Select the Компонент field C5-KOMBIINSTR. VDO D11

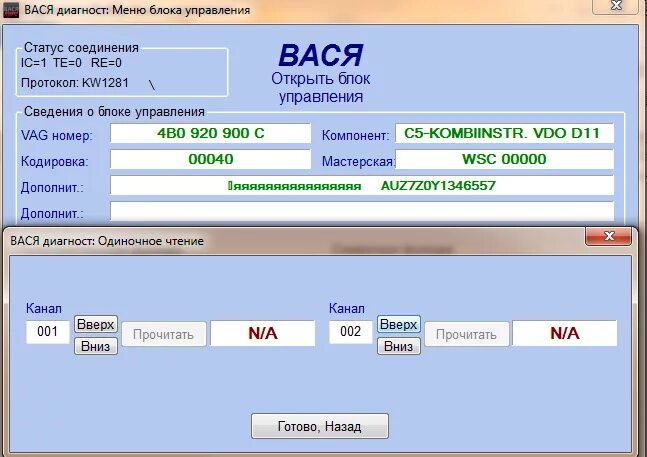point(504,133)
